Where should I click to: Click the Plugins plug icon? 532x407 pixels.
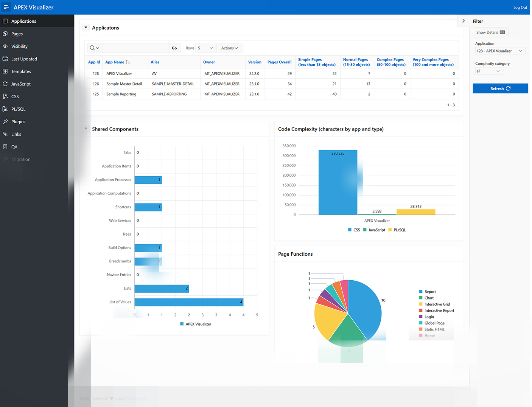(5, 121)
